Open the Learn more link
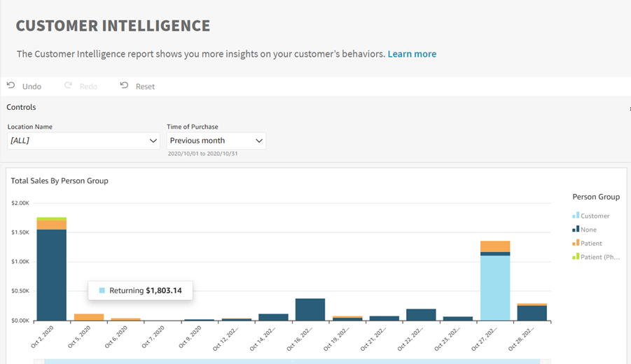This screenshot has height=364, width=631. tap(412, 54)
